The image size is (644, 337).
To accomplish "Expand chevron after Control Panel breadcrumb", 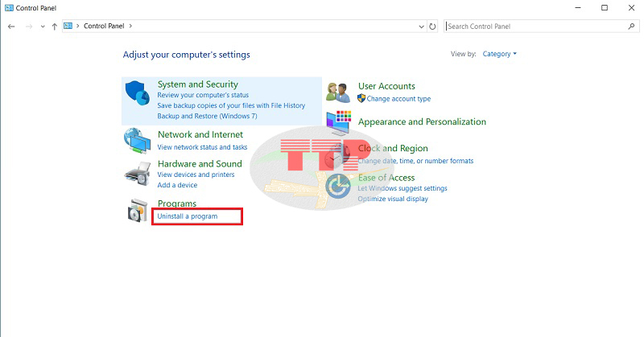I will point(130,26).
